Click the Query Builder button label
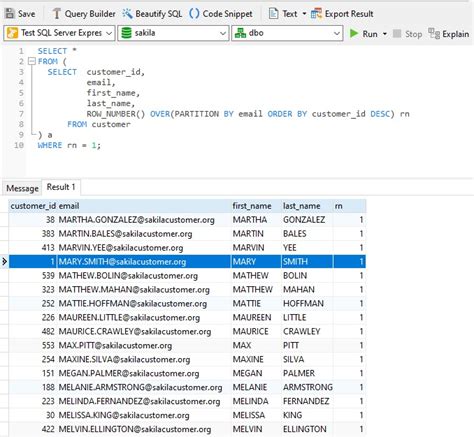474x437 pixels. [90, 14]
